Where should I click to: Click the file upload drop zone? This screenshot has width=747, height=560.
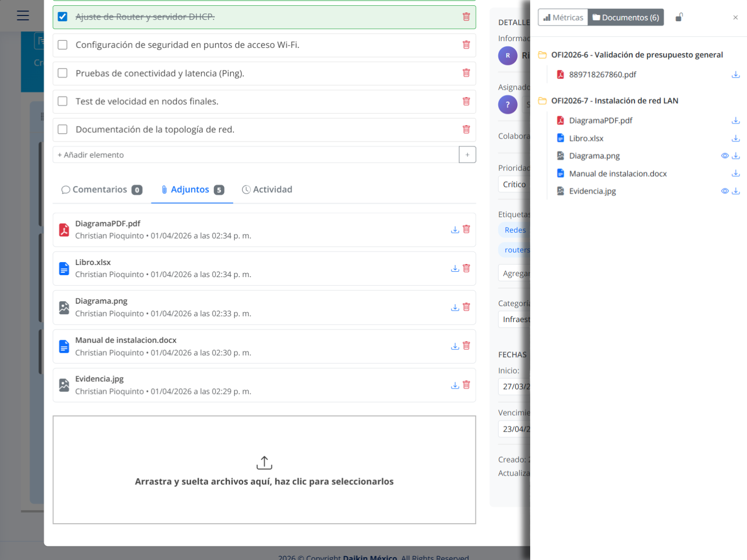pos(264,470)
